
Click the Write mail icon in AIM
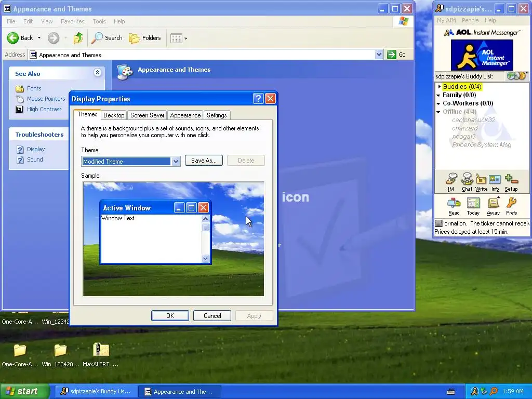pyautogui.click(x=481, y=182)
